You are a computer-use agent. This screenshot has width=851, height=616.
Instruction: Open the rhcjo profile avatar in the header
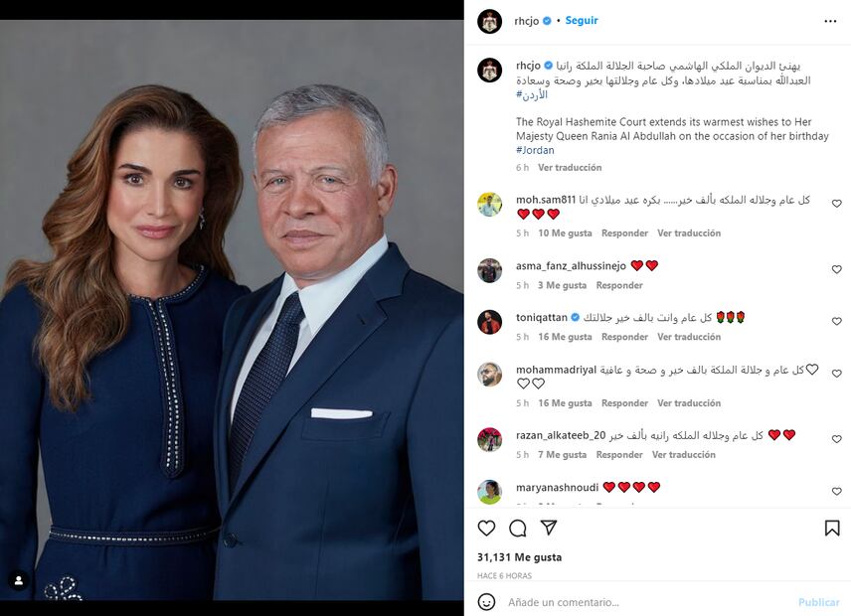(x=489, y=21)
